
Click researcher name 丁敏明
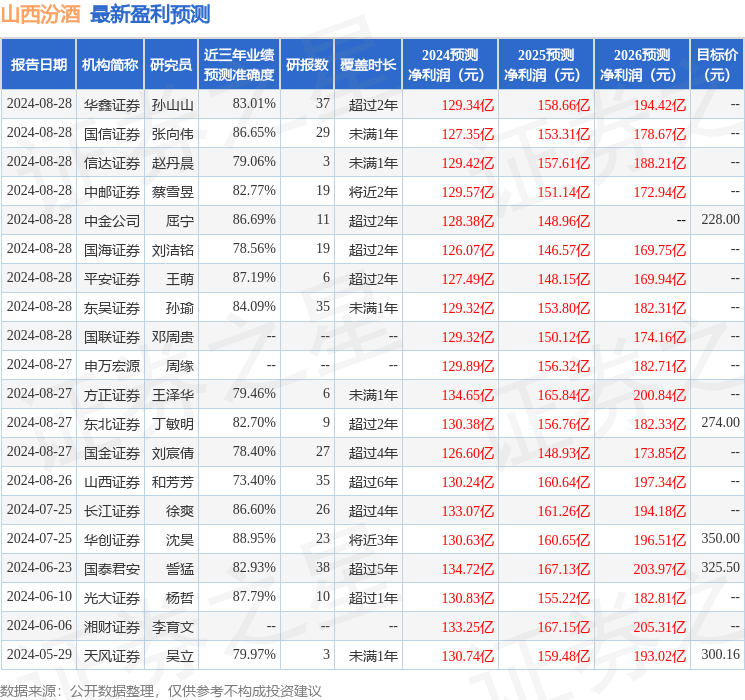pyautogui.click(x=172, y=424)
